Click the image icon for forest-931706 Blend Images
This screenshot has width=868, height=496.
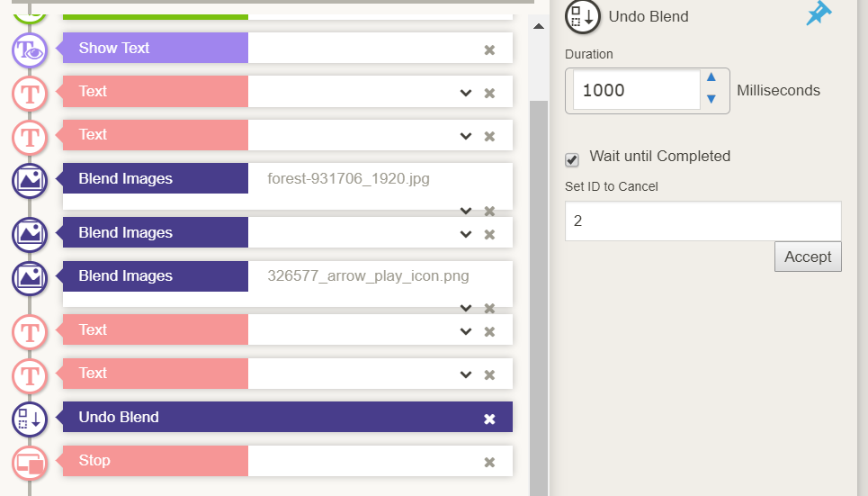(x=30, y=181)
